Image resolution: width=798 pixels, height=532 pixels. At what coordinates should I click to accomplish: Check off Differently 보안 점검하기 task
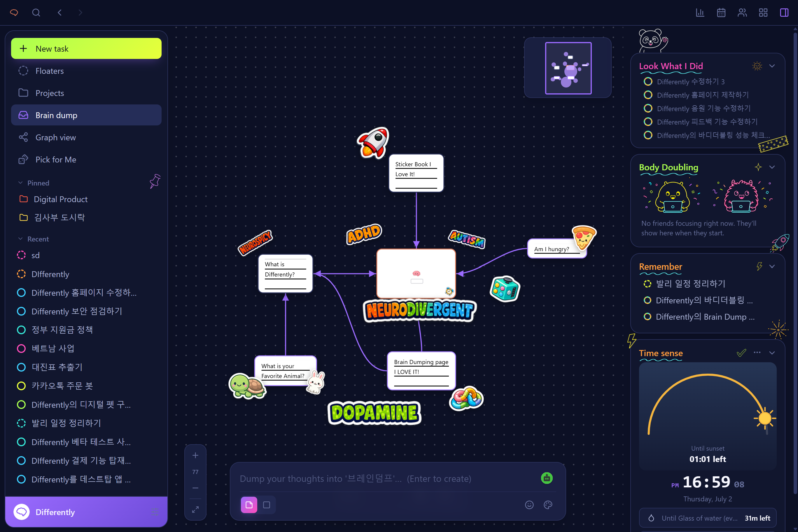21,311
